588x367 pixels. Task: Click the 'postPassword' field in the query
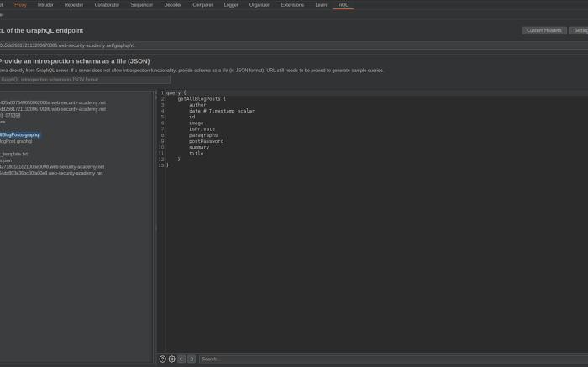(x=207, y=141)
